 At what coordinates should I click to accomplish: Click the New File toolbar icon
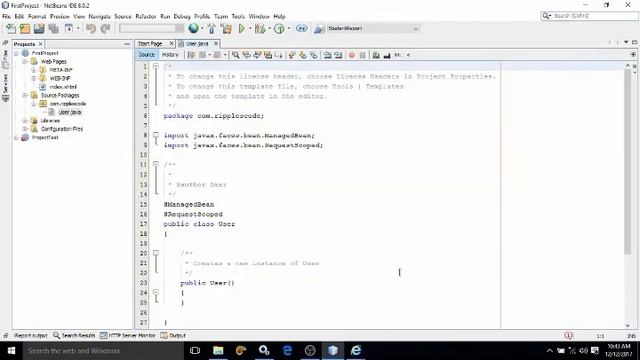[x=11, y=29]
